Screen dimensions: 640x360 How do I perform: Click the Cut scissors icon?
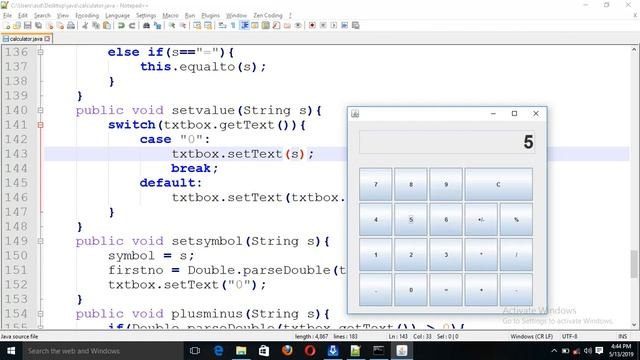85,25
